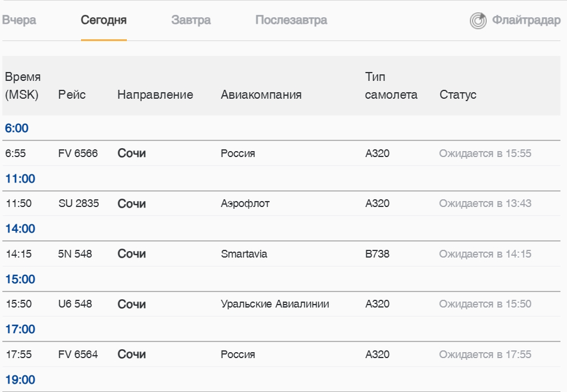This screenshot has height=392, width=567.
Task: Switch to the Вчера tab
Action: tap(19, 20)
